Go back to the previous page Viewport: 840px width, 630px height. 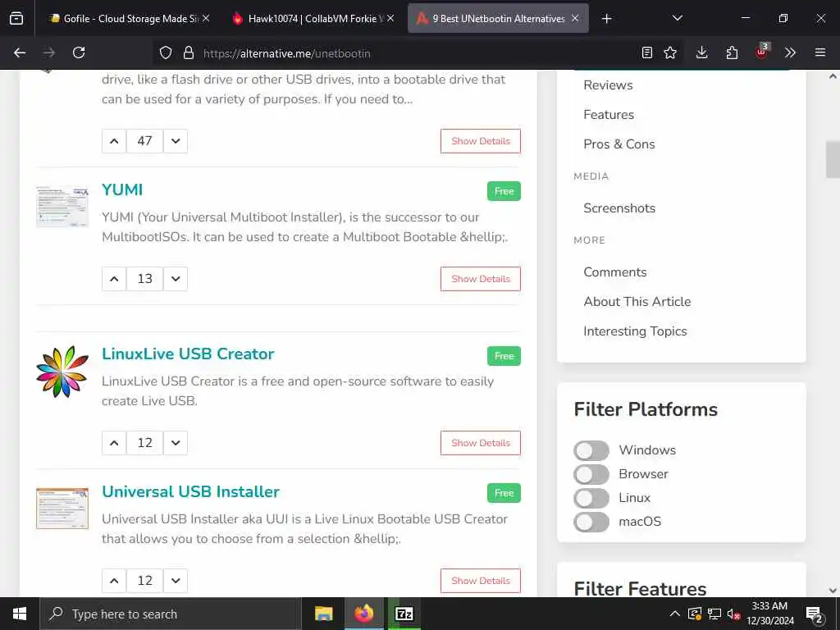pyautogui.click(x=20, y=52)
